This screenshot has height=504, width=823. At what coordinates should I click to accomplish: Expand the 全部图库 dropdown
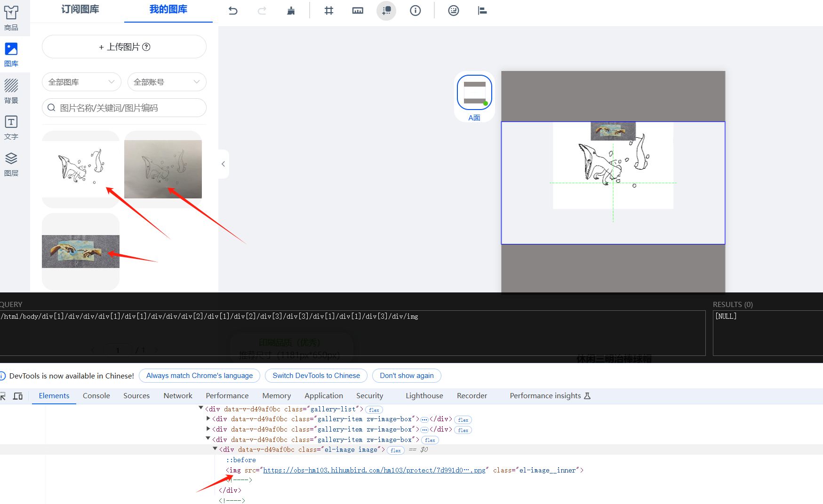81,82
